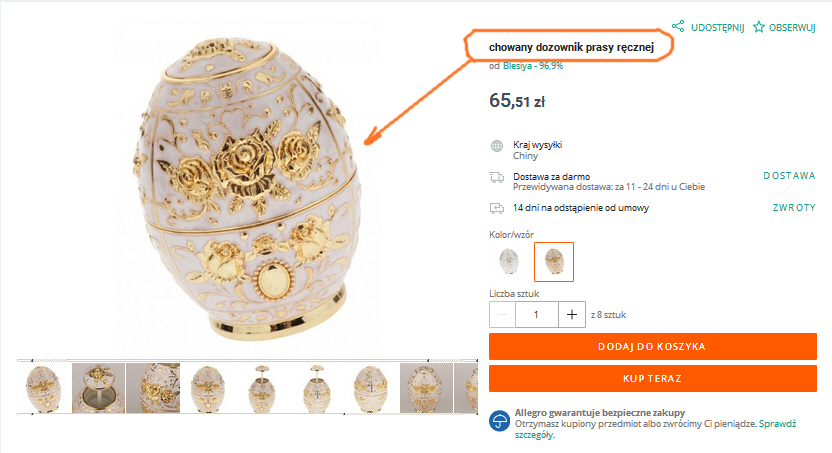Increase quantity with the plus button

point(571,314)
